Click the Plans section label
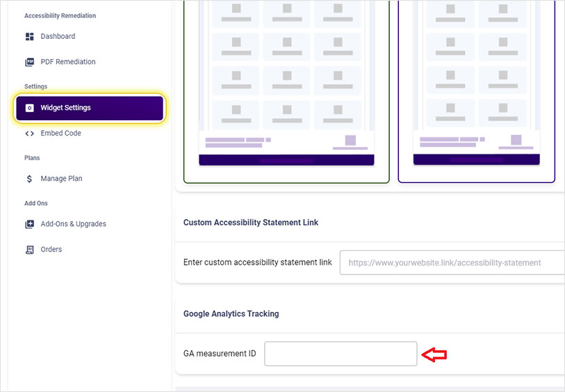Image resolution: width=565 pixels, height=392 pixels. pos(32,158)
